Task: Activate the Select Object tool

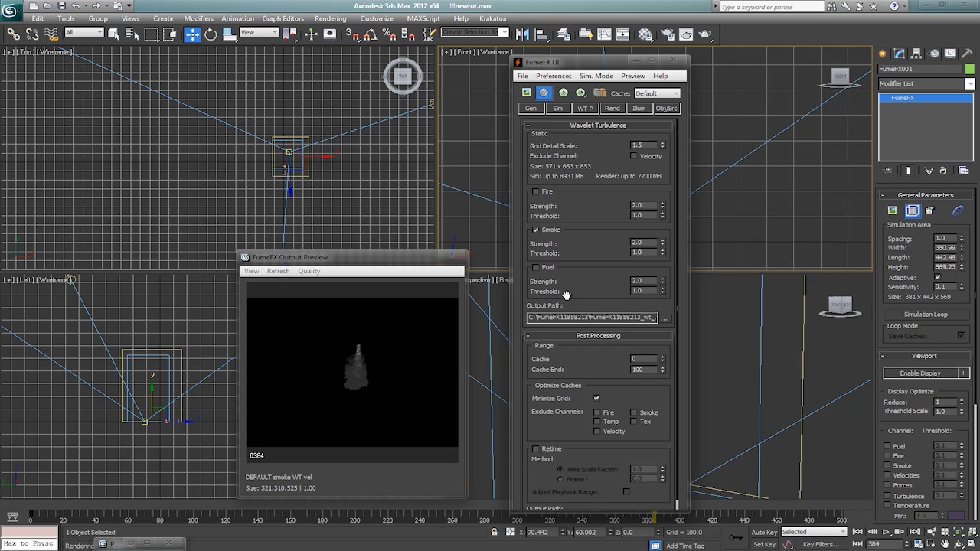Action: [114, 34]
